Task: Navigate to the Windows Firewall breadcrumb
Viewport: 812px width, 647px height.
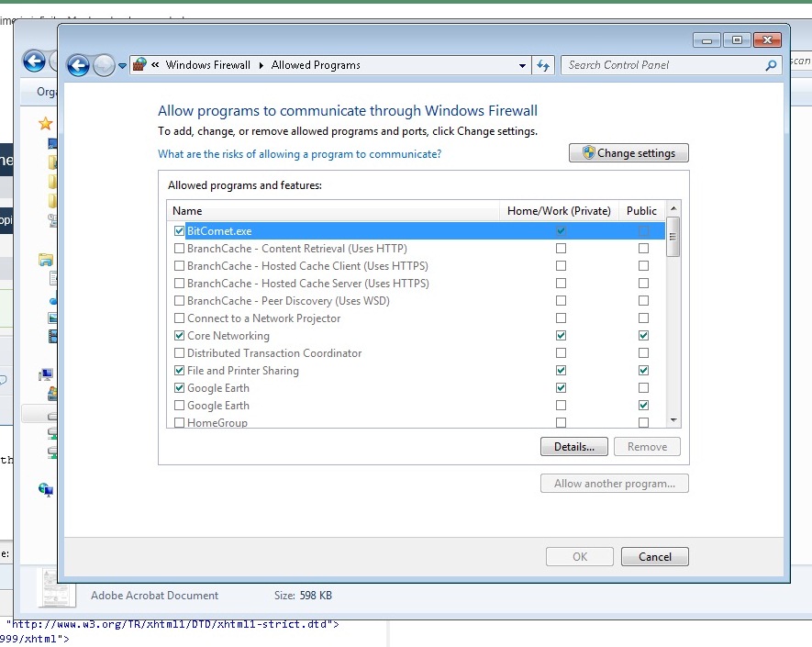Action: (207, 65)
